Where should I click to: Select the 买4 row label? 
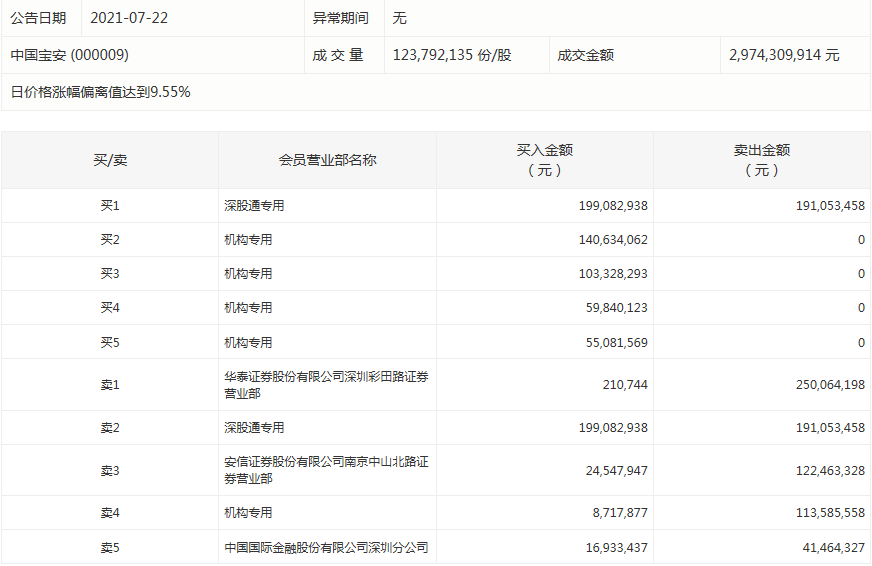click(x=110, y=307)
